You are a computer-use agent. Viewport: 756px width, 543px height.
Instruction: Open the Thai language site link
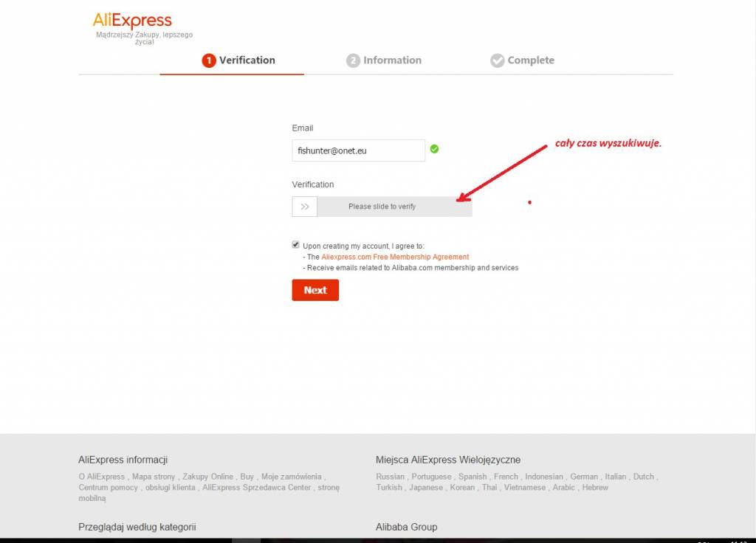[x=489, y=488]
